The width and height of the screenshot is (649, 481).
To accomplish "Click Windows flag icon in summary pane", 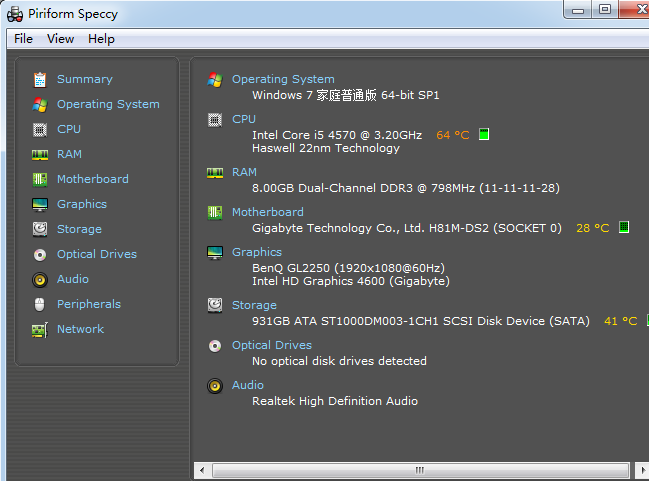I will pos(215,79).
